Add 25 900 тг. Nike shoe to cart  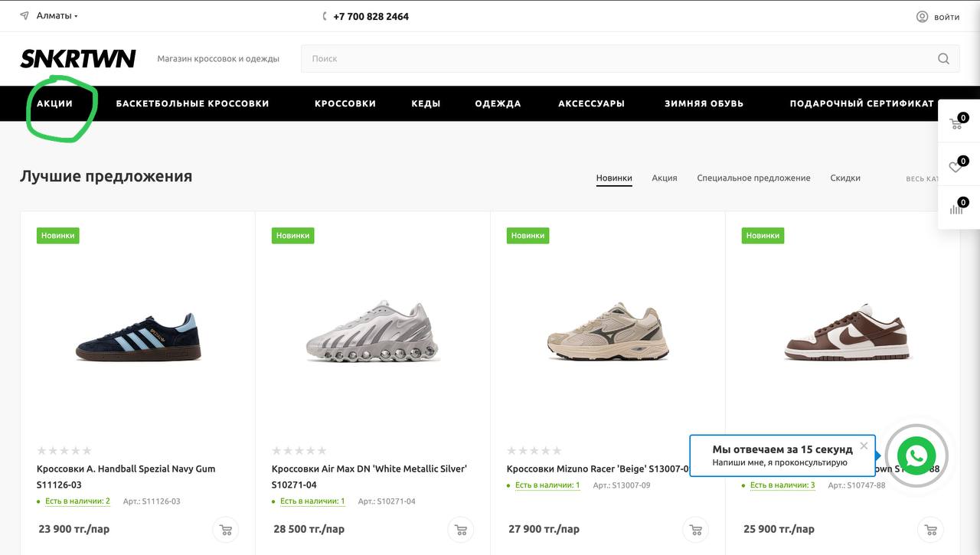[x=931, y=530]
